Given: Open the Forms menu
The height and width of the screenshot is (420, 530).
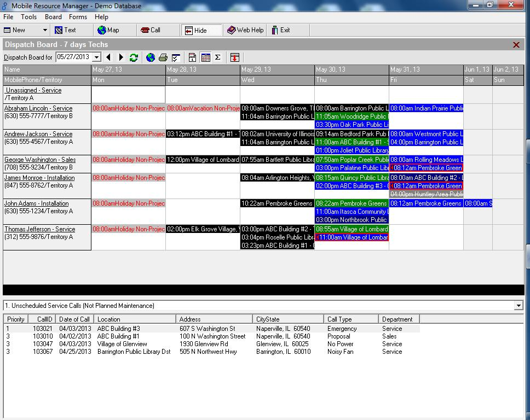Looking at the screenshot, I should click(x=78, y=17).
